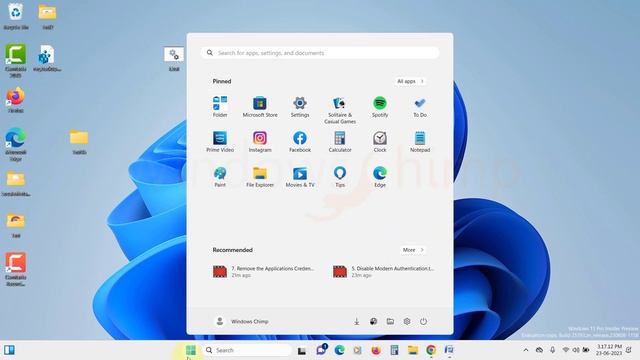Open the Chat icon with notification badge
Viewport: 640px width, 360px height.
click(x=321, y=349)
